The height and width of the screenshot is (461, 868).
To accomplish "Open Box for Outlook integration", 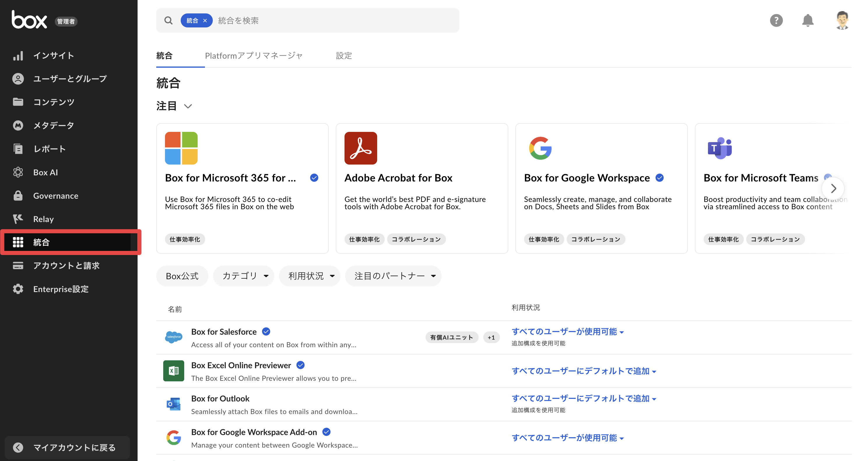I will (220, 399).
